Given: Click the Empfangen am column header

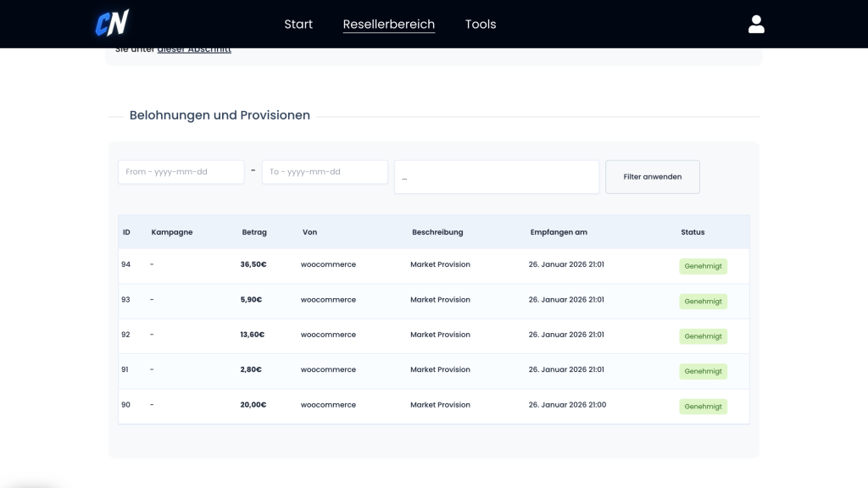Looking at the screenshot, I should point(558,232).
